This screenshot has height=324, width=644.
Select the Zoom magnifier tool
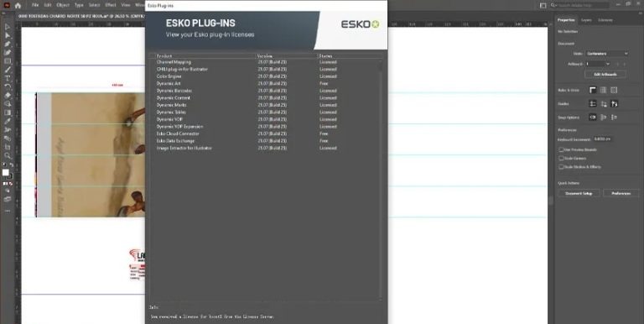(8, 155)
